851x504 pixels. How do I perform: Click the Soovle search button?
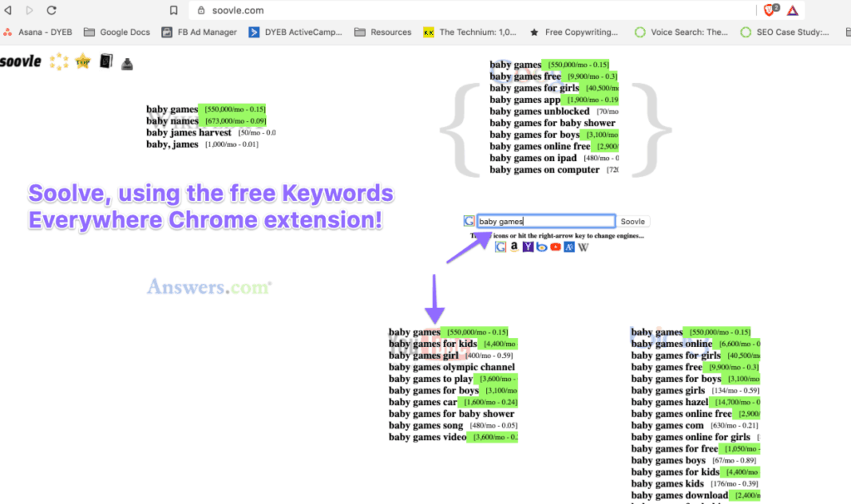(632, 222)
